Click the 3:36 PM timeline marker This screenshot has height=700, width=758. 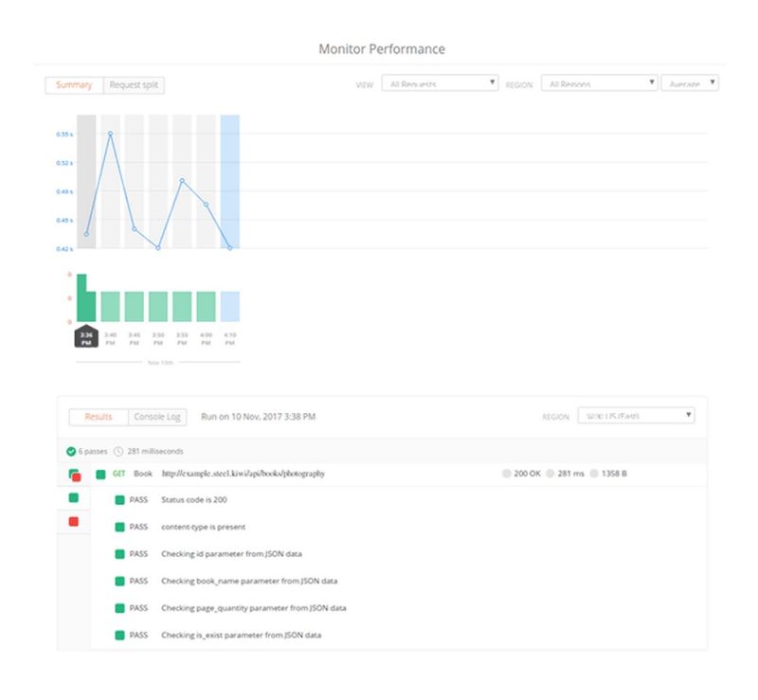point(85,336)
